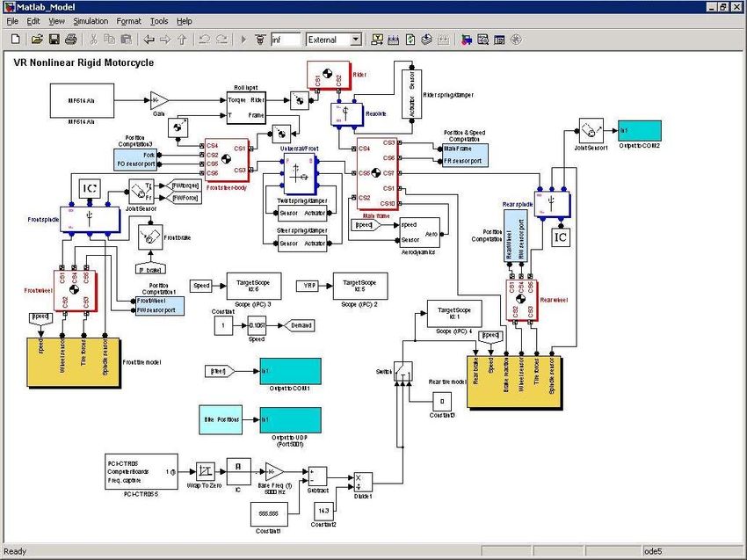
Task: Launch Model Explorer from the toolbar
Action: pos(483,40)
